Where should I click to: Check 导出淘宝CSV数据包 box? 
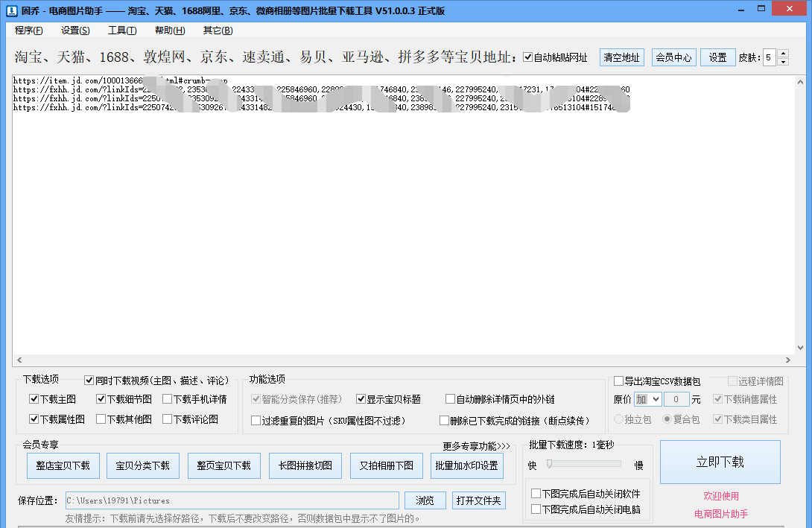(618, 381)
